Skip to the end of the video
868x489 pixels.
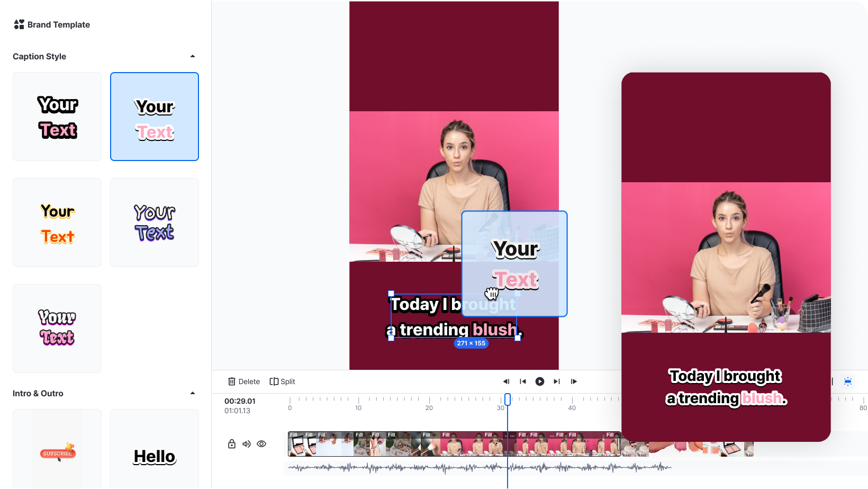tap(557, 381)
